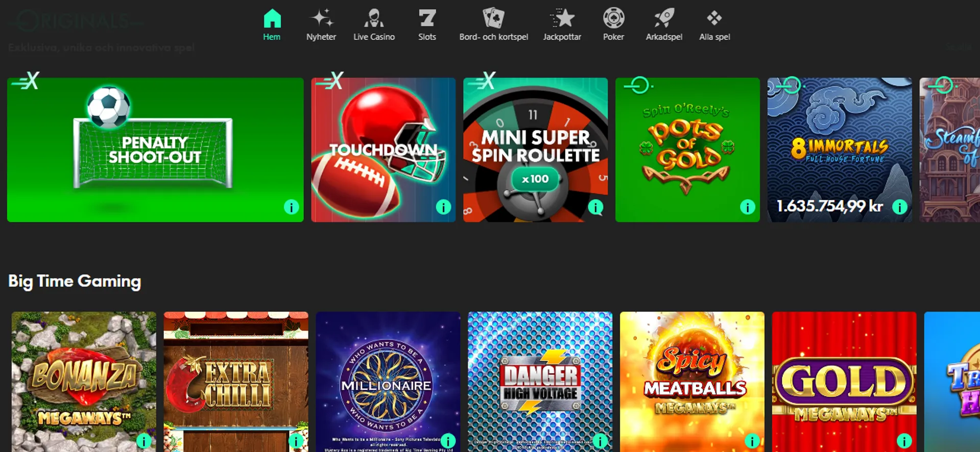This screenshot has width=980, height=452.
Task: Show info for Penalty Shoot-Out
Action: pyautogui.click(x=291, y=207)
